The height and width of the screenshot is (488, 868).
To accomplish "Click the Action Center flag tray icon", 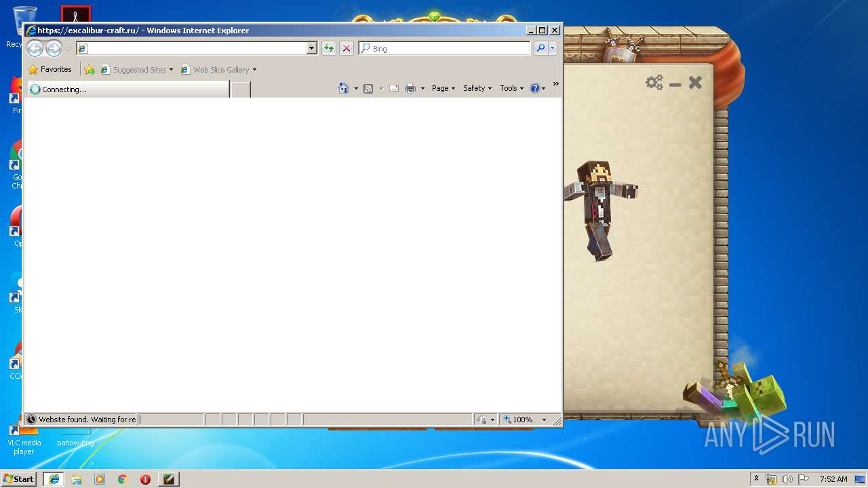I will [804, 479].
